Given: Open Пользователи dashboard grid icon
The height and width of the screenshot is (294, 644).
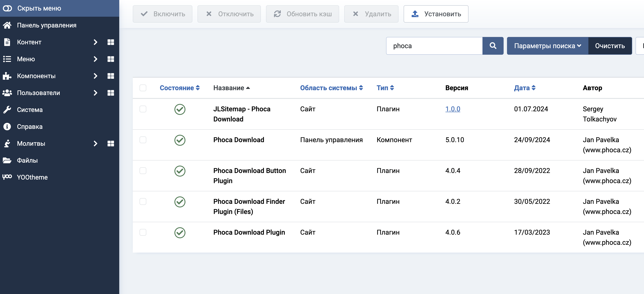Looking at the screenshot, I should (x=111, y=93).
